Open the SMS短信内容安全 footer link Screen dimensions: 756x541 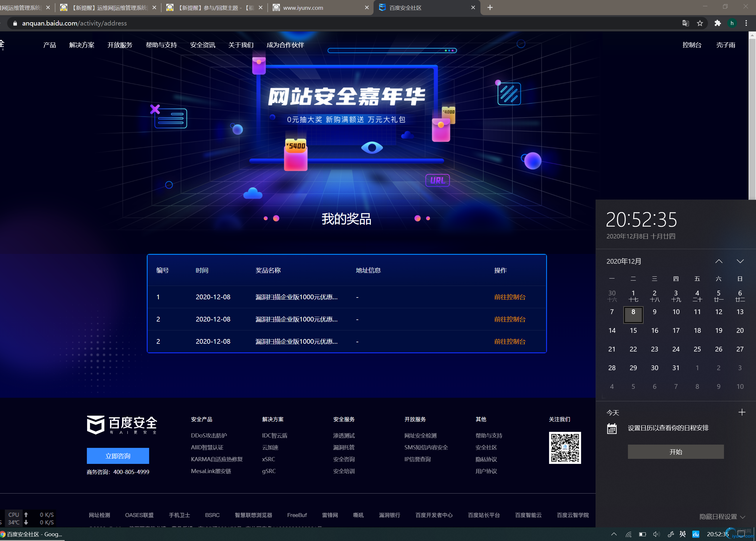tap(426, 447)
